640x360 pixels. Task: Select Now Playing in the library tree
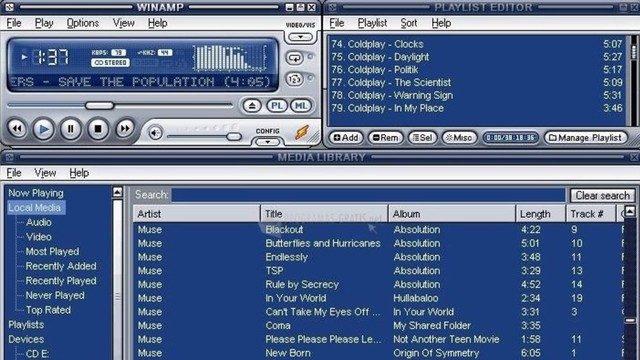click(36, 193)
